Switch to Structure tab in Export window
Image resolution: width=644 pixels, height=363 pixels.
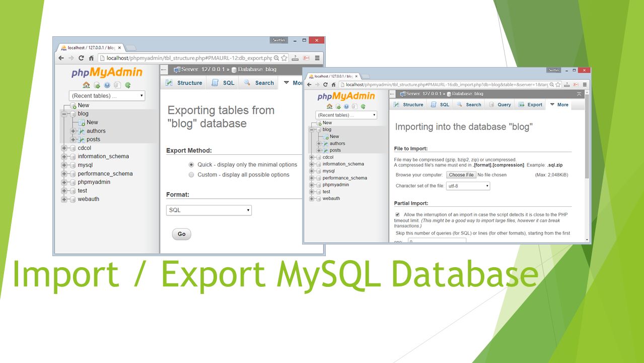coord(184,83)
